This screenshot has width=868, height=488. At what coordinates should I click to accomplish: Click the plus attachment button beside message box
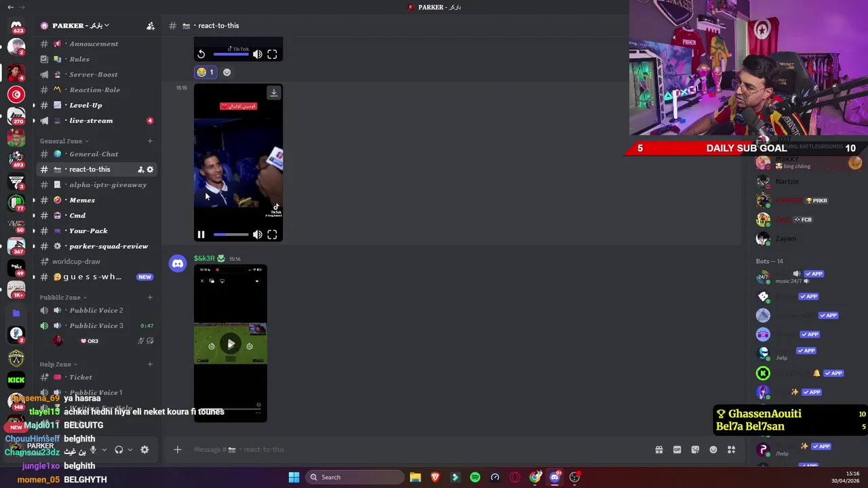point(178,449)
